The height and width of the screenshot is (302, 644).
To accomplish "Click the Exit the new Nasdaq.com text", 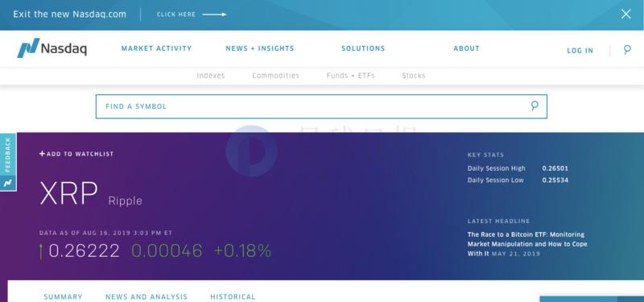I will [x=70, y=14].
